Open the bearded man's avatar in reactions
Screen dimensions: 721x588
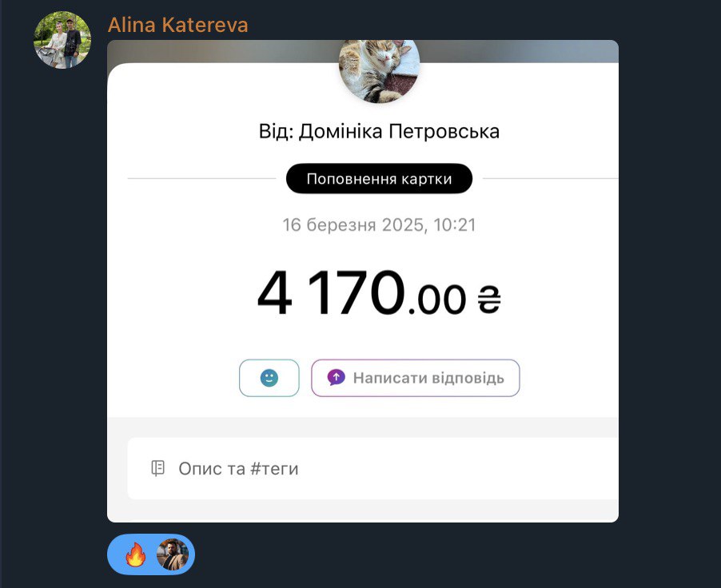point(173,554)
